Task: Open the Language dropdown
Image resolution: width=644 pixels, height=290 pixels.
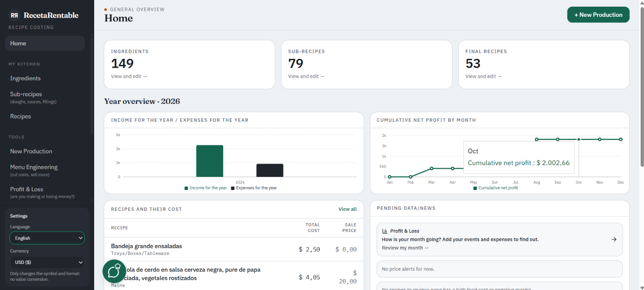Action: (x=47, y=238)
